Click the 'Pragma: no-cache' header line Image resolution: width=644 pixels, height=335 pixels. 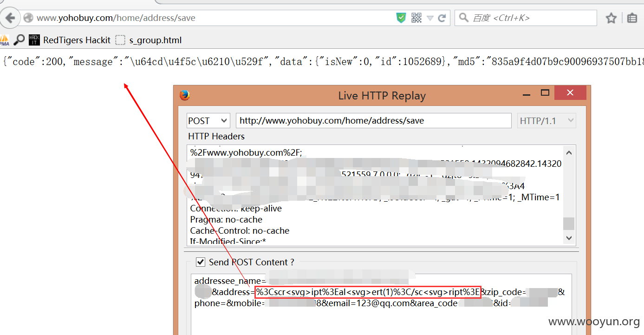pyautogui.click(x=226, y=220)
